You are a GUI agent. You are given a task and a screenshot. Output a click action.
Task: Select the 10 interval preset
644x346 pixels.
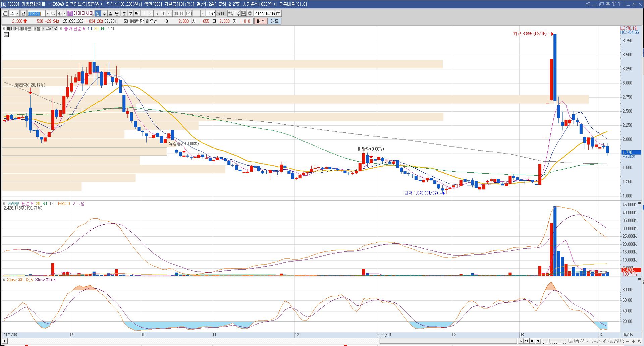click(x=163, y=13)
